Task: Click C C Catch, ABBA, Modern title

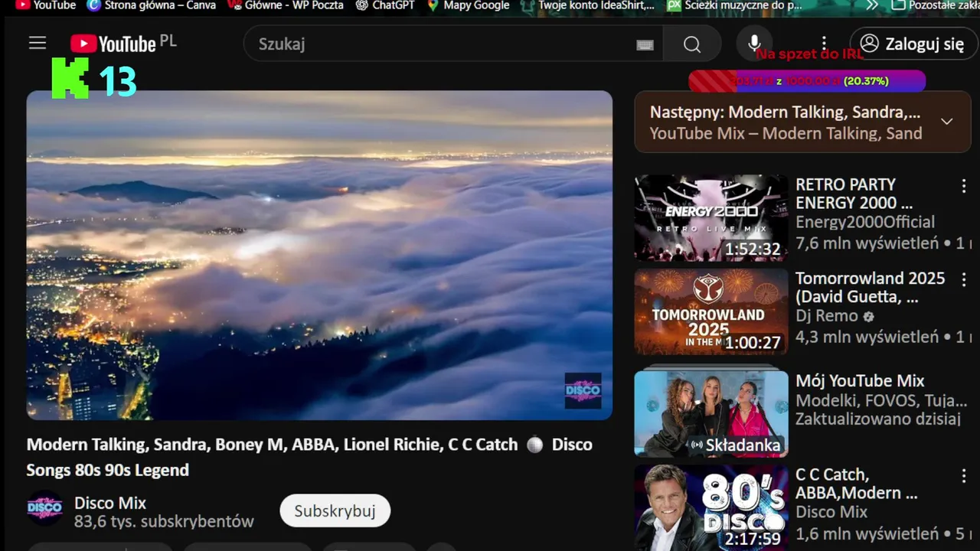Action: point(856,484)
